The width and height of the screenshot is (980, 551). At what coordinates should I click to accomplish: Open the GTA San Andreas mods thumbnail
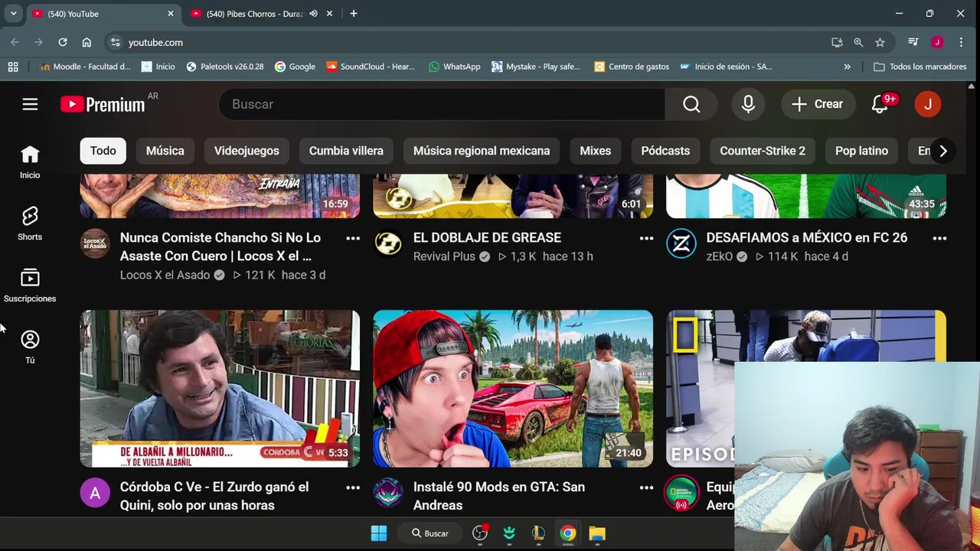(x=513, y=389)
